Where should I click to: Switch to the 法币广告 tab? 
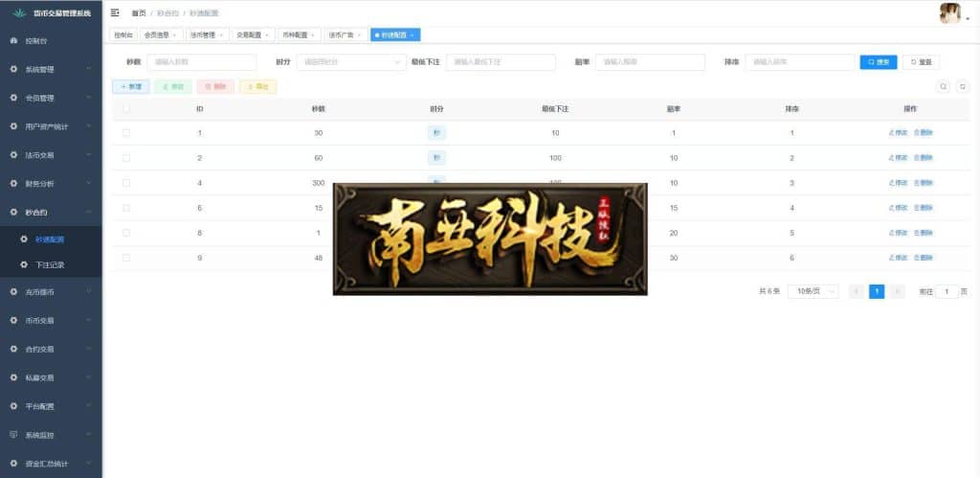point(345,35)
